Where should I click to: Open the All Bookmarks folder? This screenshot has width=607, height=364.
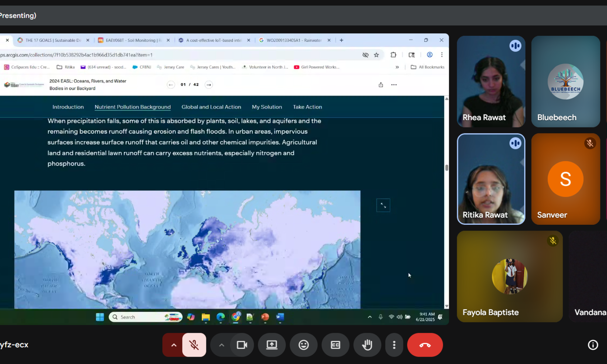427,67
